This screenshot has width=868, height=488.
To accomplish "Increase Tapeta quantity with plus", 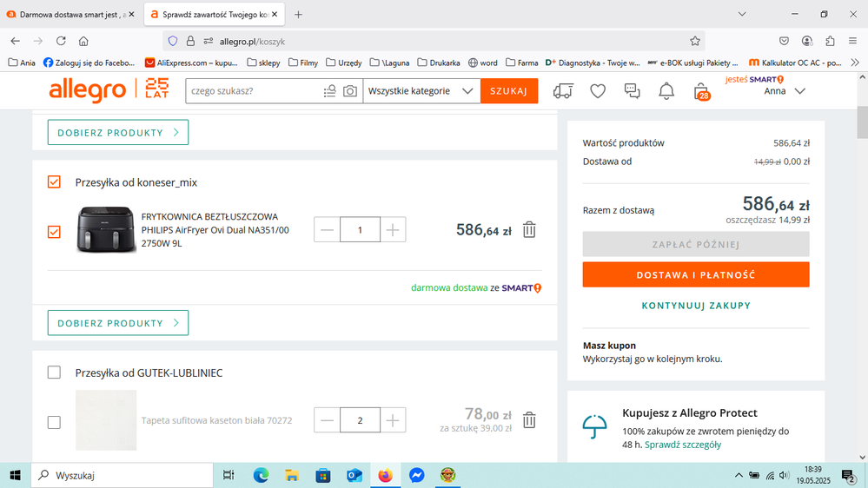I will [x=393, y=420].
